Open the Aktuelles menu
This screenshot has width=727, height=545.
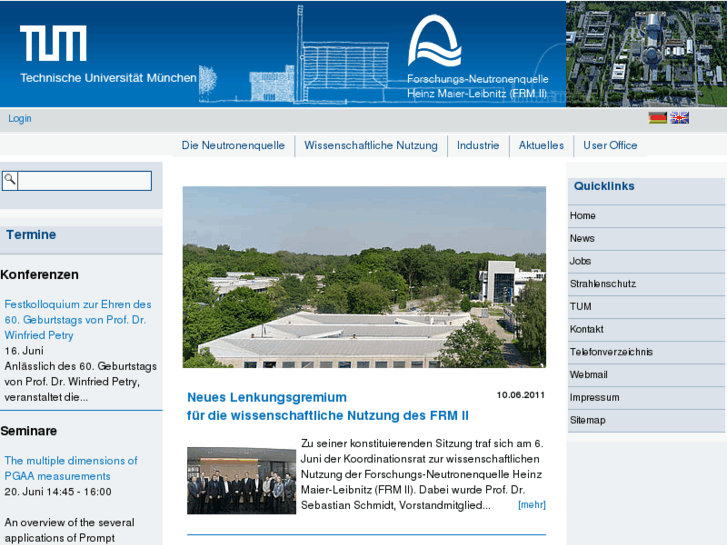pos(541,146)
